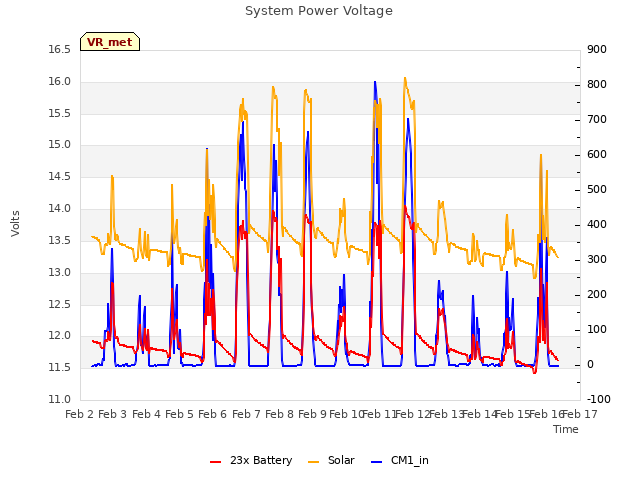Click the Feb 12 x-axis tick label
This screenshot has height=480, width=640.
click(413, 414)
